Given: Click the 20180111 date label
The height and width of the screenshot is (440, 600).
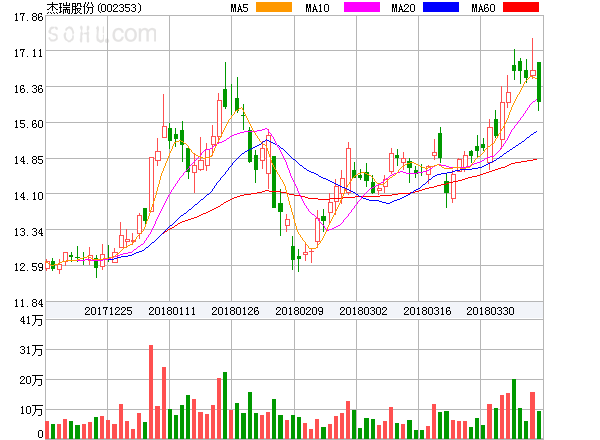Looking at the screenshot, I should 172,311.
